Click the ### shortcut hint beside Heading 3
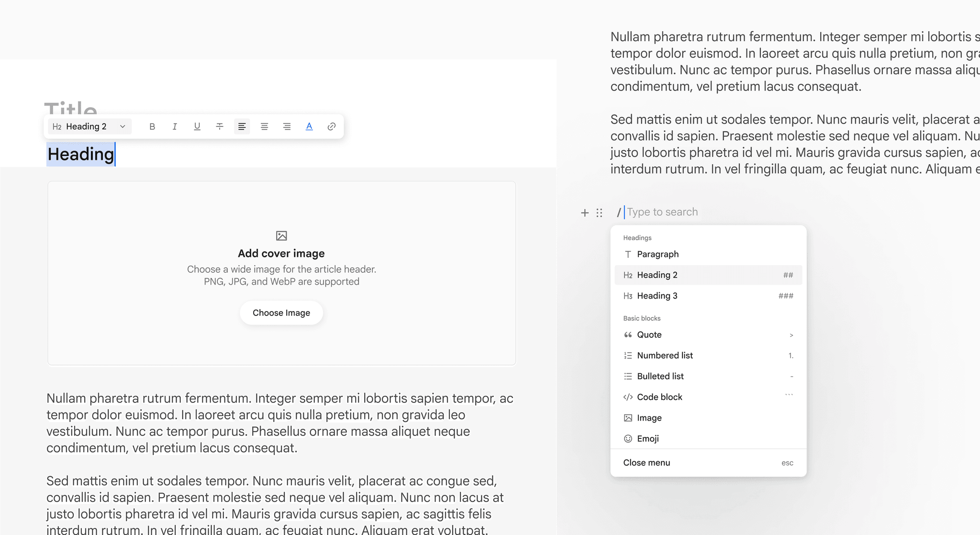980x535 pixels. [786, 296]
